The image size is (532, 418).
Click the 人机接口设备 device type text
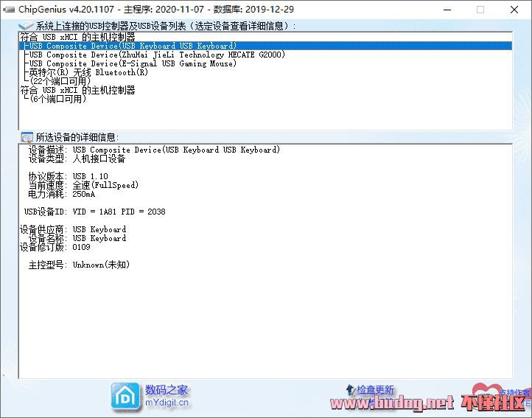99,159
